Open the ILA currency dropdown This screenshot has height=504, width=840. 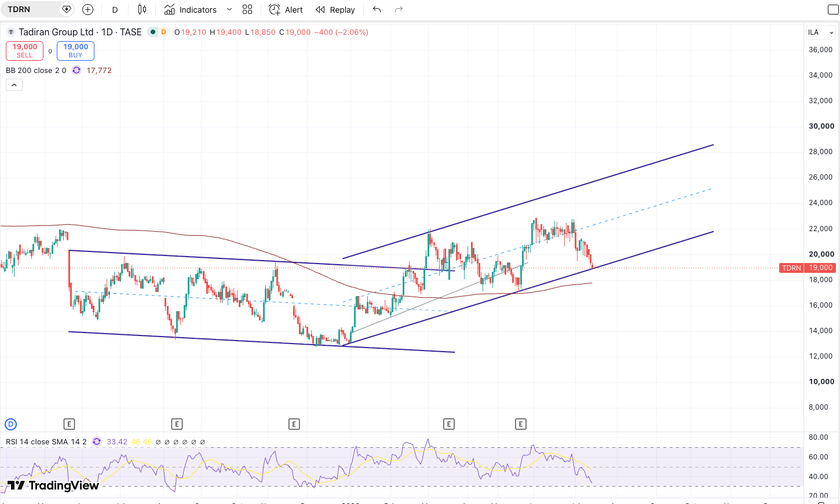click(821, 32)
